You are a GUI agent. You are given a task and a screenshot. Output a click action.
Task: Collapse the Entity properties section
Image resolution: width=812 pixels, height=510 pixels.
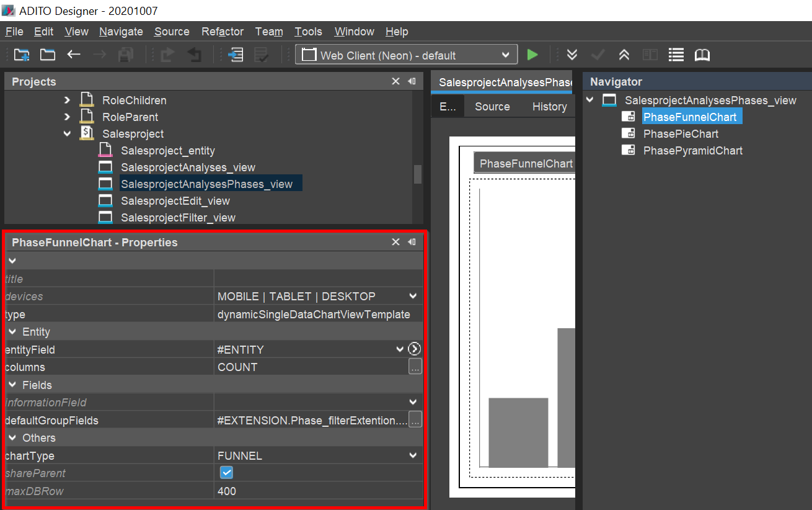click(12, 333)
